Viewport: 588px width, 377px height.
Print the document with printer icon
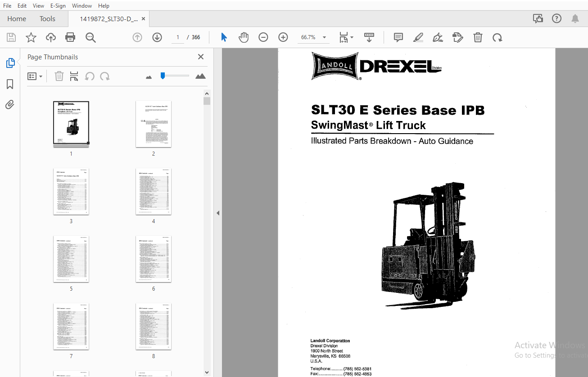pos(71,37)
